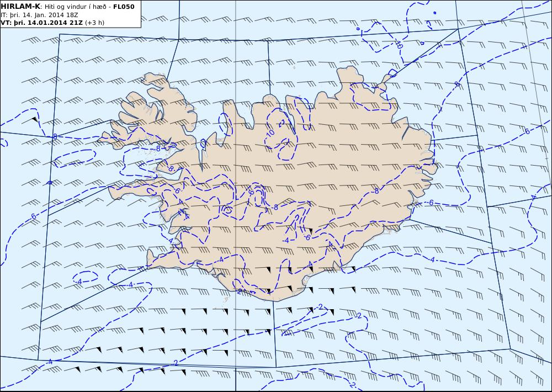This screenshot has width=552, height=392.
Task: Click the '(+3 h)' forecast offset text
Action: (95, 23)
